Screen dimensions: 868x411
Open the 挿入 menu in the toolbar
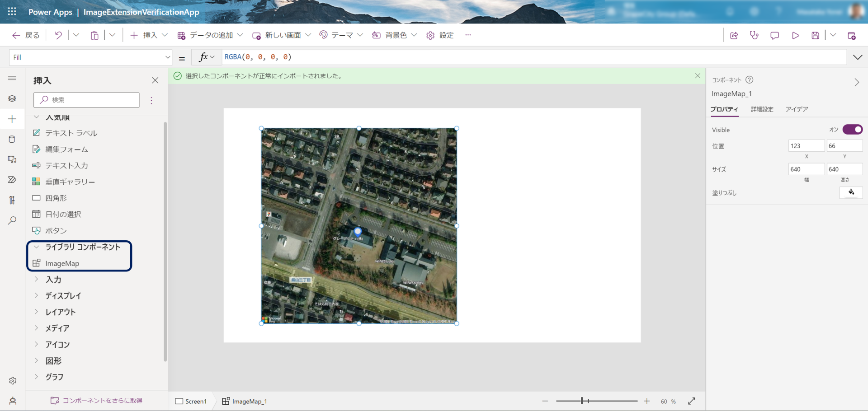click(x=149, y=35)
